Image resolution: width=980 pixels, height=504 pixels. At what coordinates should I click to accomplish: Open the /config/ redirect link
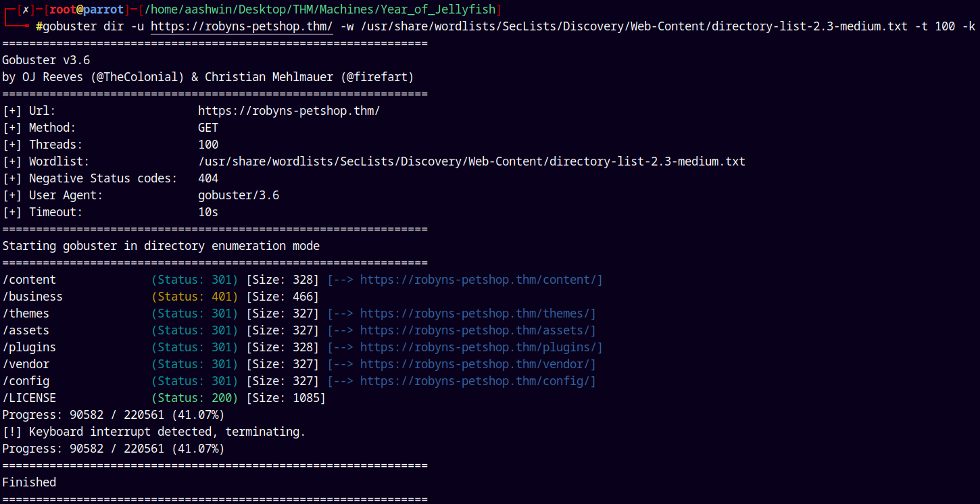[477, 381]
